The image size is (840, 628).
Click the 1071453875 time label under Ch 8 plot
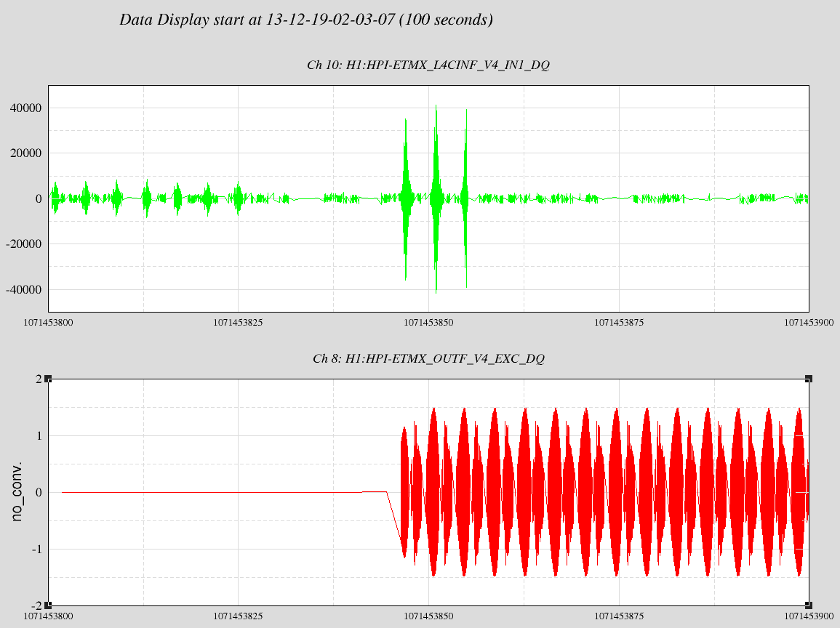[x=619, y=616]
